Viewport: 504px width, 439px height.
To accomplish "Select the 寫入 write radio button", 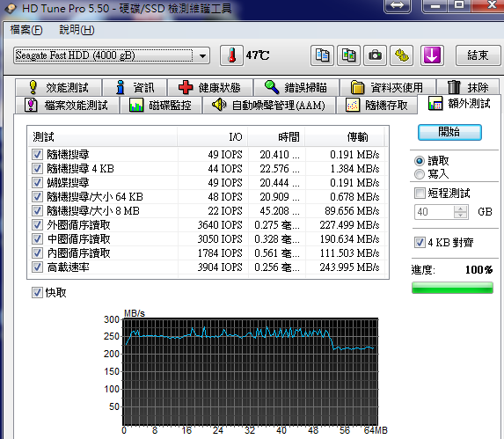I will pos(420,174).
